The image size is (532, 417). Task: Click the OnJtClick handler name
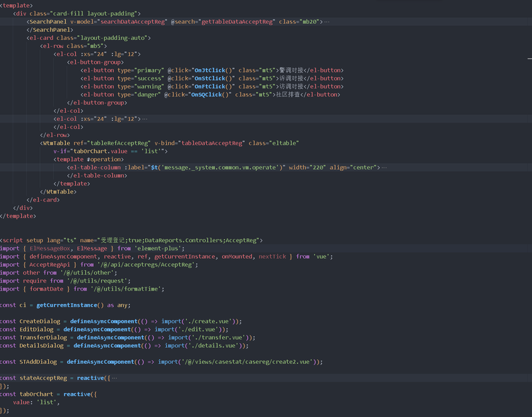209,70
